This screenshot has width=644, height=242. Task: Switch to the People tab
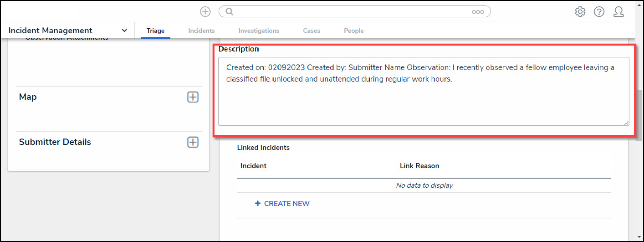tap(354, 31)
